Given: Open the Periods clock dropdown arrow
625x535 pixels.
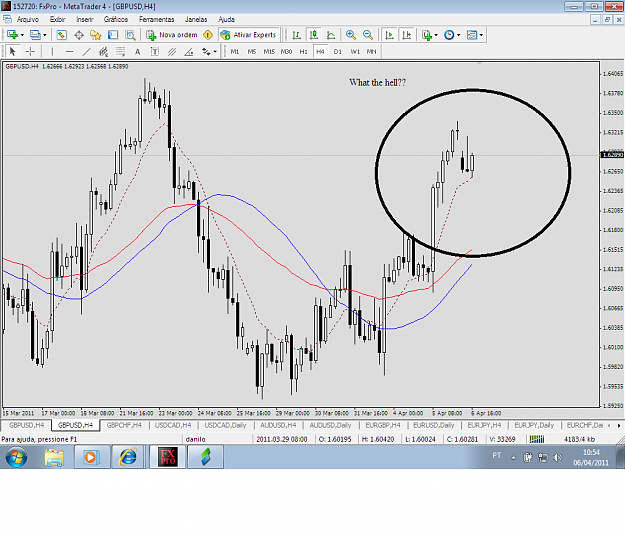Looking at the screenshot, I should (x=459, y=35).
